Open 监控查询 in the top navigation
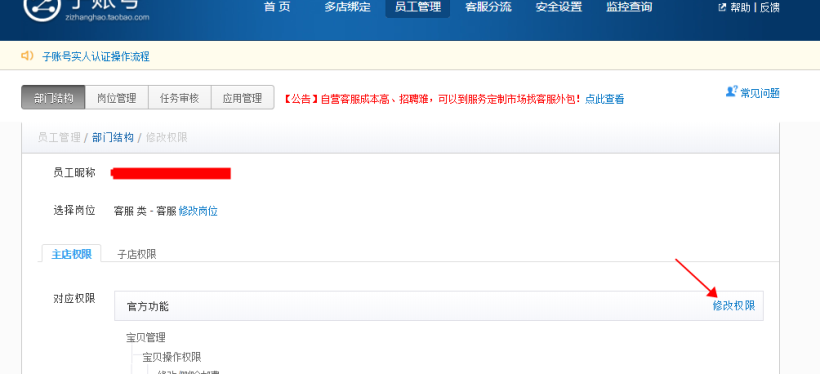Screen dimensions: 820x374 coord(629,7)
